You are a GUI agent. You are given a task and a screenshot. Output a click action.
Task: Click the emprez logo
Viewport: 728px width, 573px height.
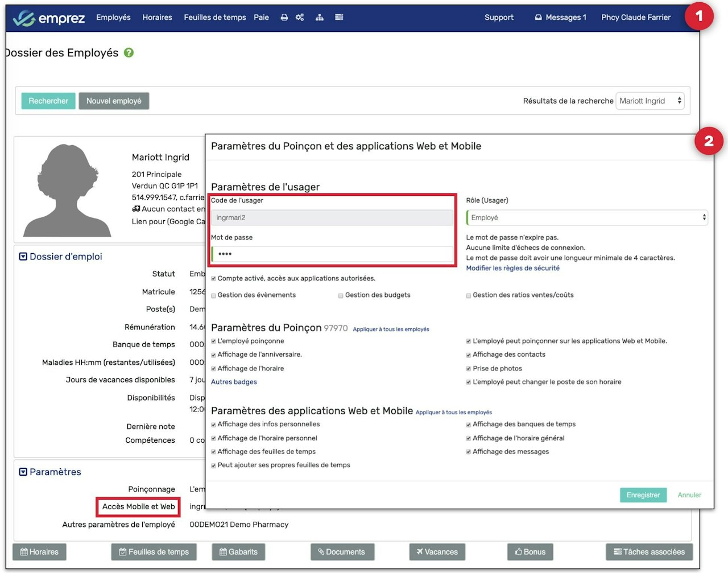pos(49,18)
